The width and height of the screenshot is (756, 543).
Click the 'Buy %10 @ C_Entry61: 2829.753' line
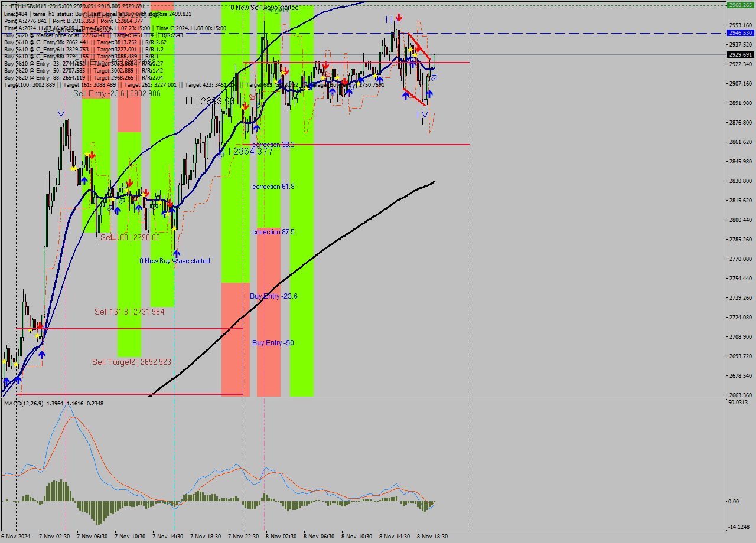[x=83, y=49]
